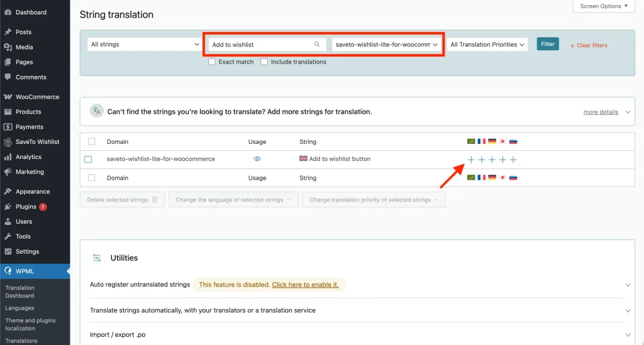Screen dimensions: 644x345
Task: Open the Products menu item
Action: (x=35, y=112)
